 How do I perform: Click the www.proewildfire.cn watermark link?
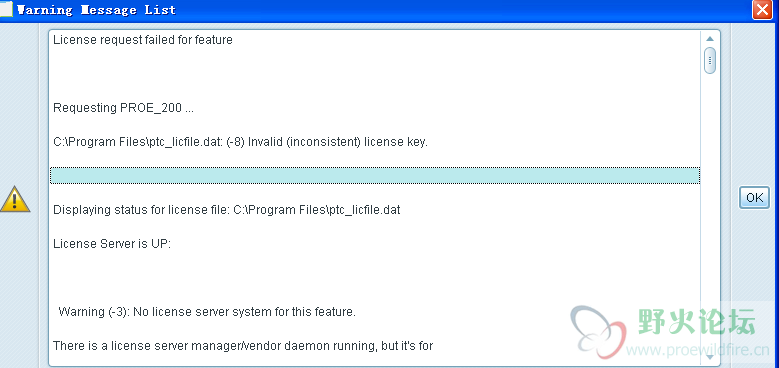698,351
